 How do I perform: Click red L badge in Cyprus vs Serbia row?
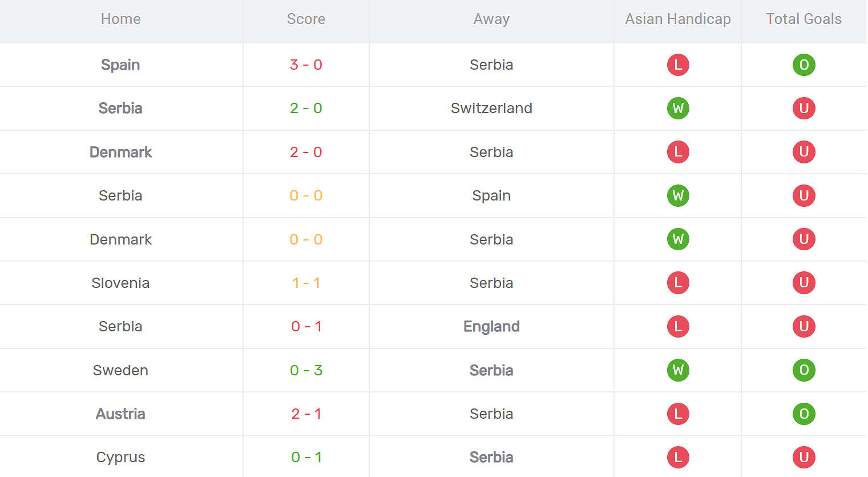point(678,457)
